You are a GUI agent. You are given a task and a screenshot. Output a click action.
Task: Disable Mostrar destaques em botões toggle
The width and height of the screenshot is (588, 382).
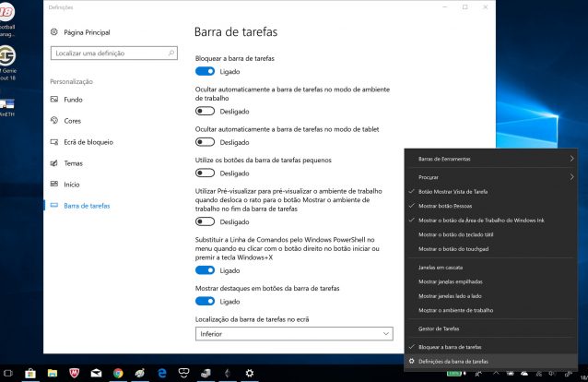(206, 301)
